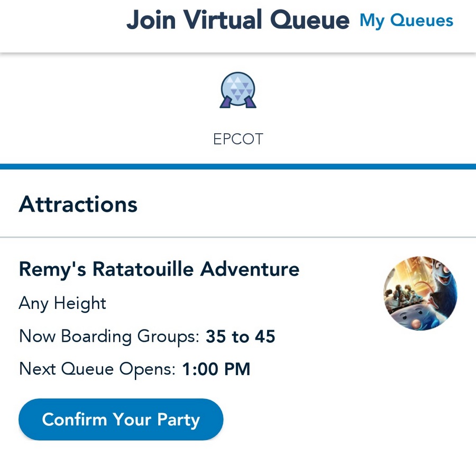The height and width of the screenshot is (455, 476).
Task: Open the My Queues link
Action: click(406, 21)
